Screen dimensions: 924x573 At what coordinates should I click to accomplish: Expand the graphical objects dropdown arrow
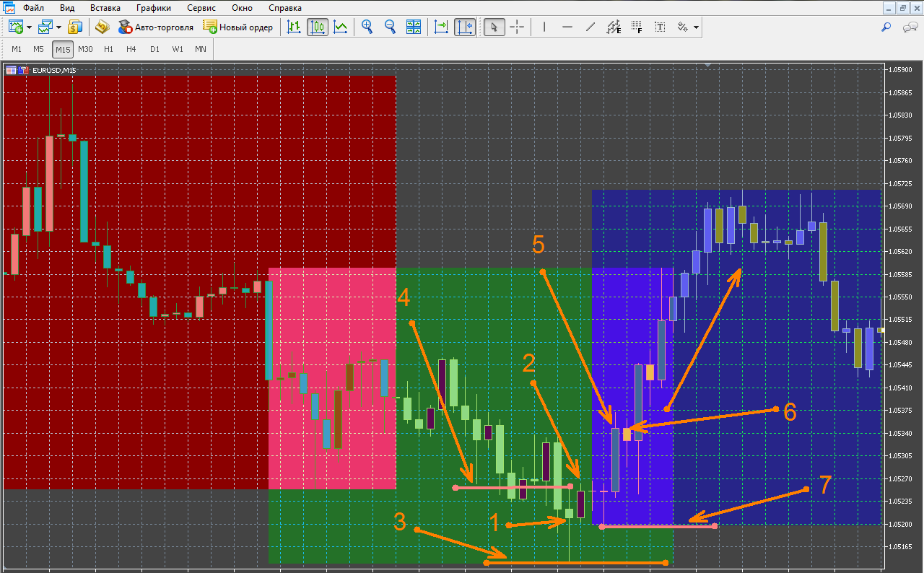[x=696, y=27]
